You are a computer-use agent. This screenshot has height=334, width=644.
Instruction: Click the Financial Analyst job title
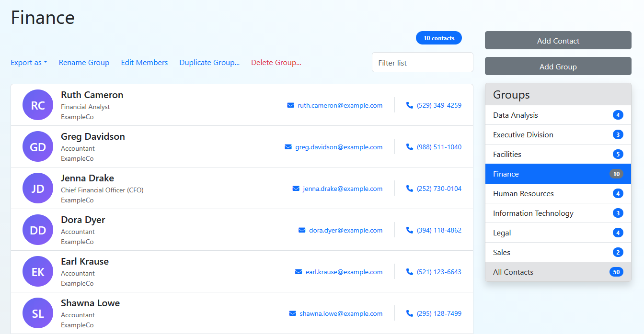(85, 107)
